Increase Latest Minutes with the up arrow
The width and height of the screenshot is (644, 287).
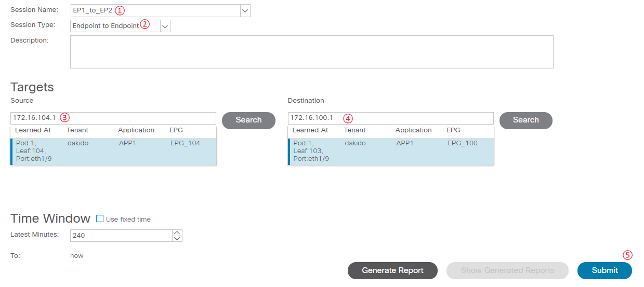tap(177, 233)
